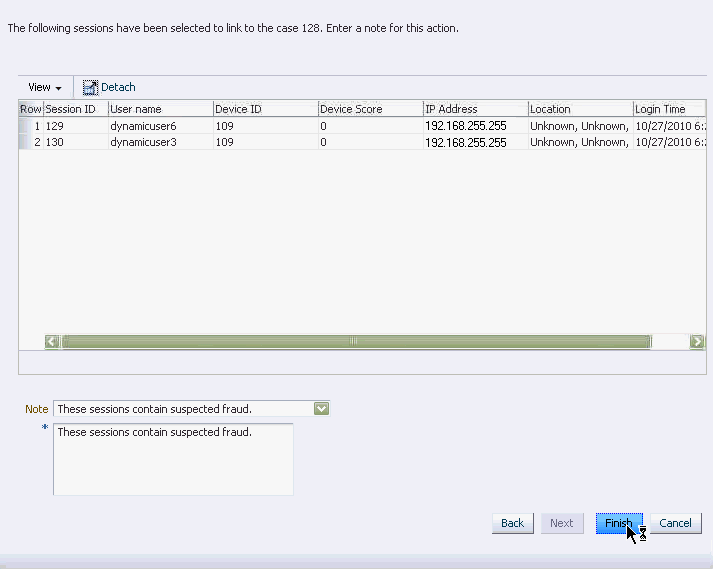The width and height of the screenshot is (713, 569).
Task: Click the Login Time cell in session 130 row
Action: point(669,142)
